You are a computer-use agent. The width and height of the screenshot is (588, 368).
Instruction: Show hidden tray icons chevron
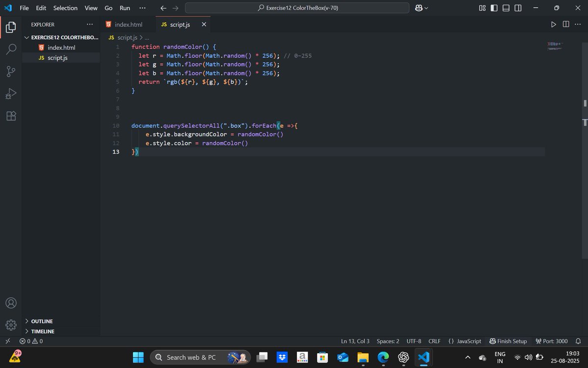point(467,357)
